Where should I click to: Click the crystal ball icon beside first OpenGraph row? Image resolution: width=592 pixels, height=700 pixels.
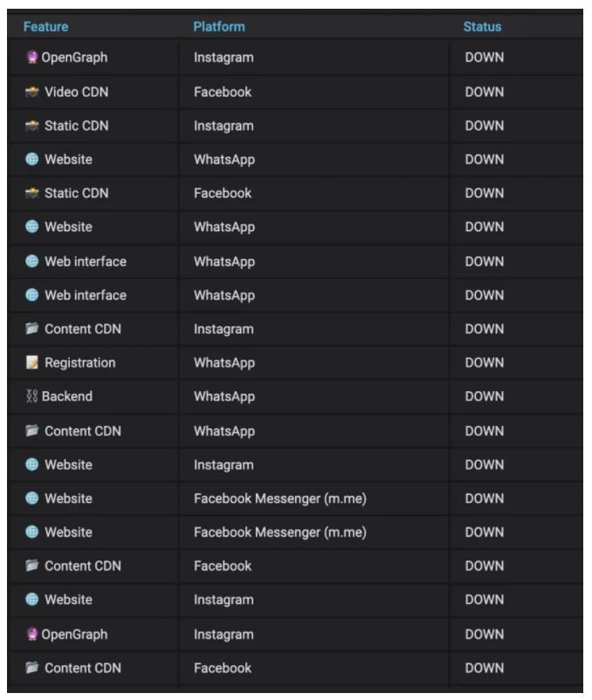tap(31, 57)
